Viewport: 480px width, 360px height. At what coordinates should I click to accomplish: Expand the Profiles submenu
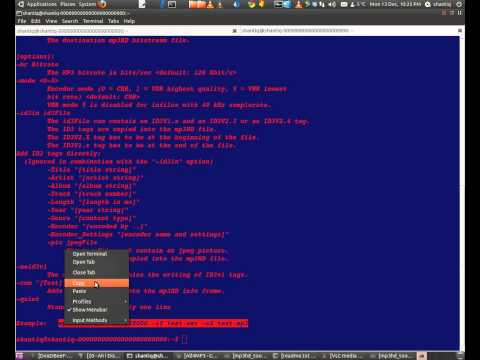pos(96,301)
